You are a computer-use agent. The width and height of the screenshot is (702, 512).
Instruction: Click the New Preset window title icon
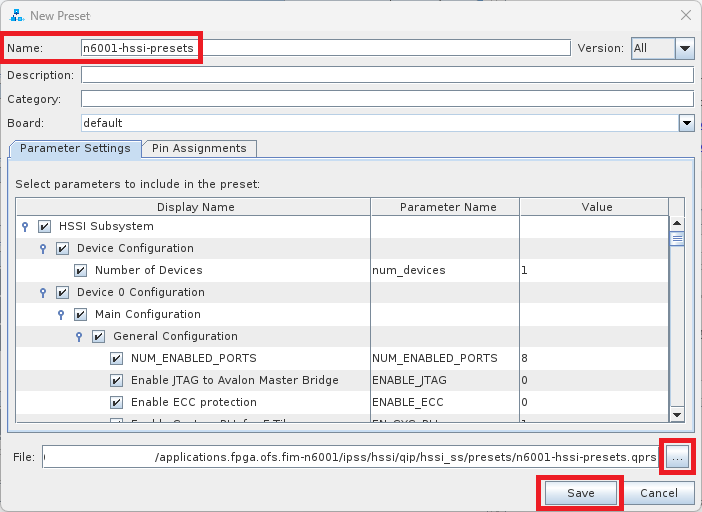tap(16, 15)
